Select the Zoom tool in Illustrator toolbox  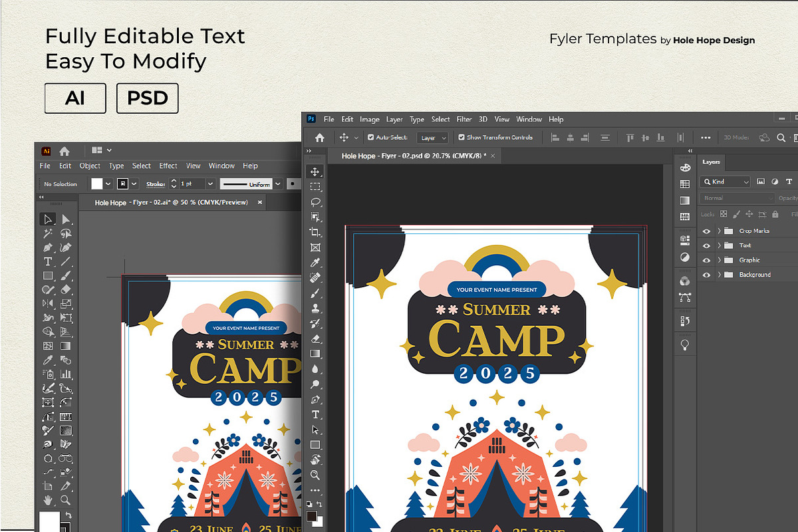66,500
